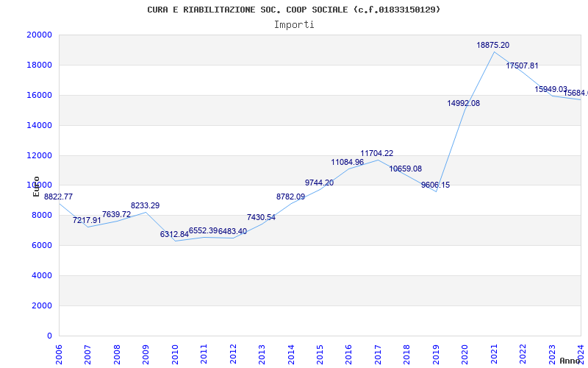
Task: Select the 9744.20 data label
Action: tap(319, 183)
